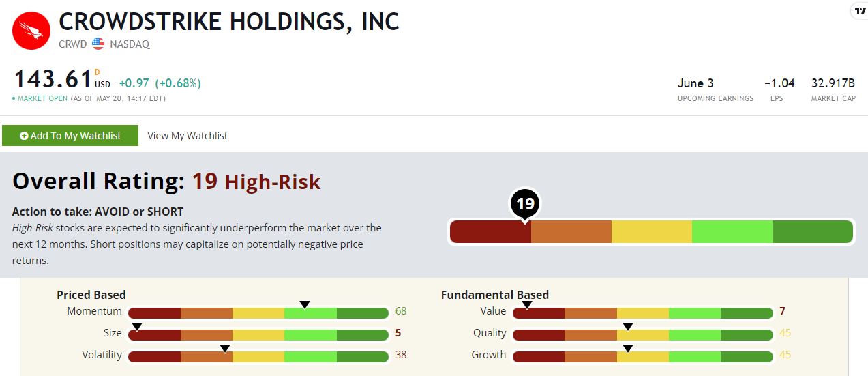Click the dark green segment of overall rating bar
The height and width of the screenshot is (376, 868).
tap(812, 232)
